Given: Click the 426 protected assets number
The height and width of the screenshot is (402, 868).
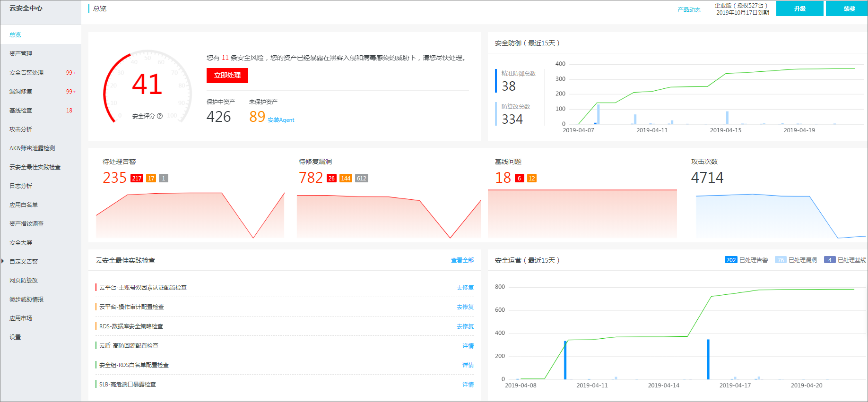Looking at the screenshot, I should tap(218, 117).
